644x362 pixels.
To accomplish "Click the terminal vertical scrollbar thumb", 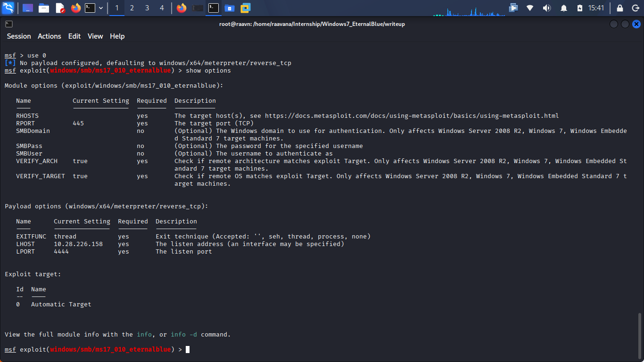I will coord(640,336).
